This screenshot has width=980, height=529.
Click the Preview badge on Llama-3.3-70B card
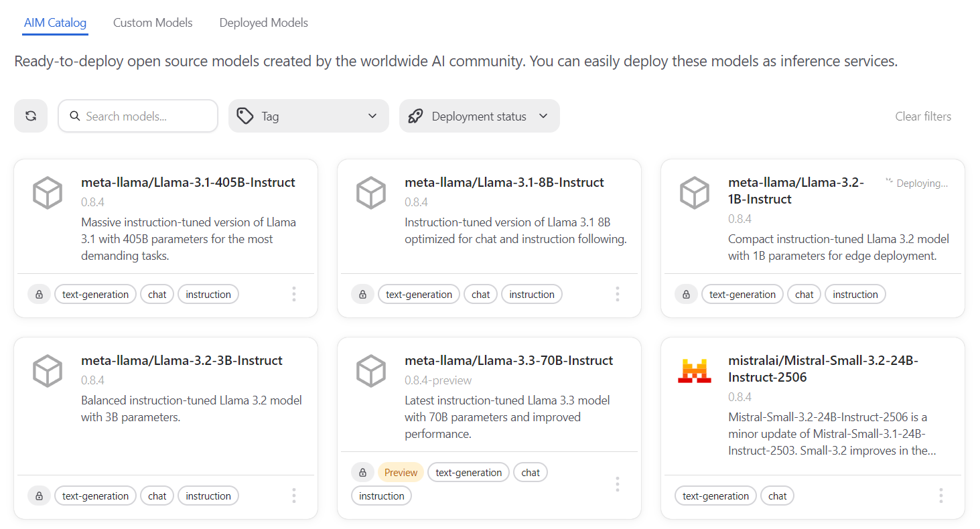[400, 471]
